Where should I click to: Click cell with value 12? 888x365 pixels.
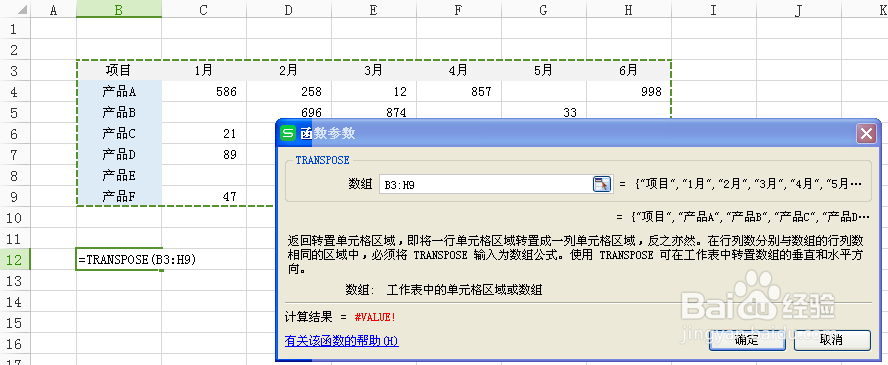click(374, 91)
